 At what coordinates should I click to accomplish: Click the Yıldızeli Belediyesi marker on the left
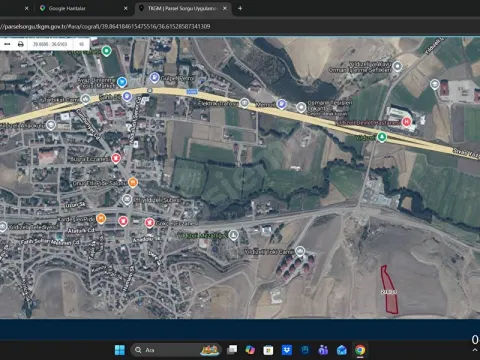click(3, 227)
